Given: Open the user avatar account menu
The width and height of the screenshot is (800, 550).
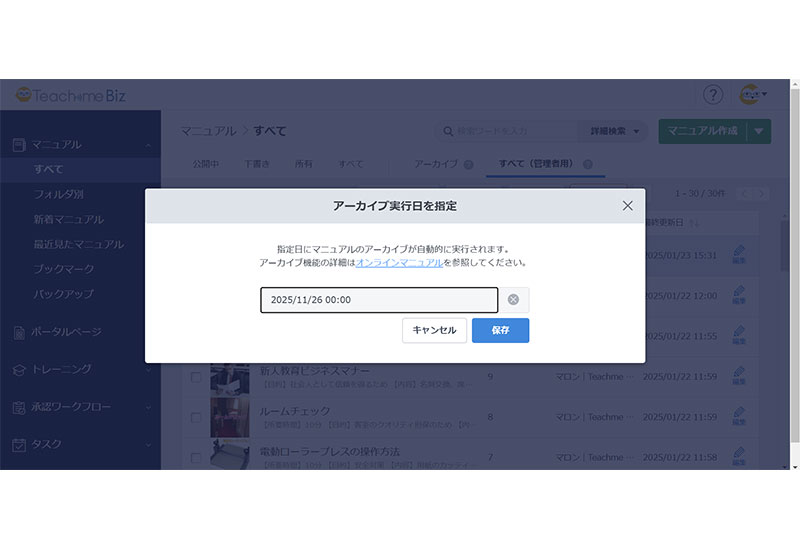Looking at the screenshot, I should coord(752,95).
